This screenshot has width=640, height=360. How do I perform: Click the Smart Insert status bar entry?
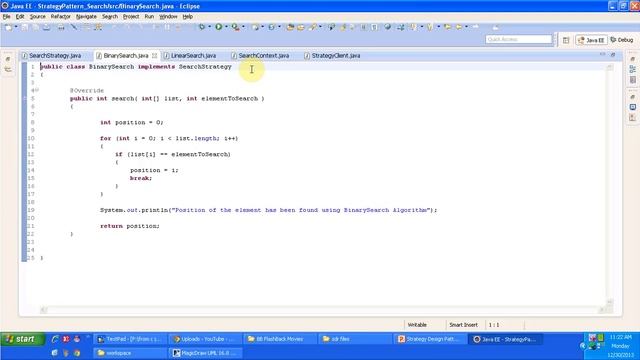(463, 325)
